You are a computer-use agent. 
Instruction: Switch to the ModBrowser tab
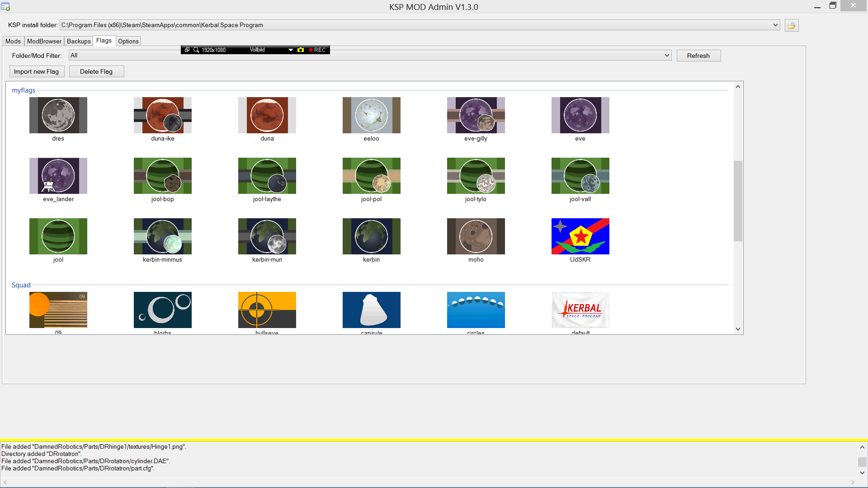point(44,41)
